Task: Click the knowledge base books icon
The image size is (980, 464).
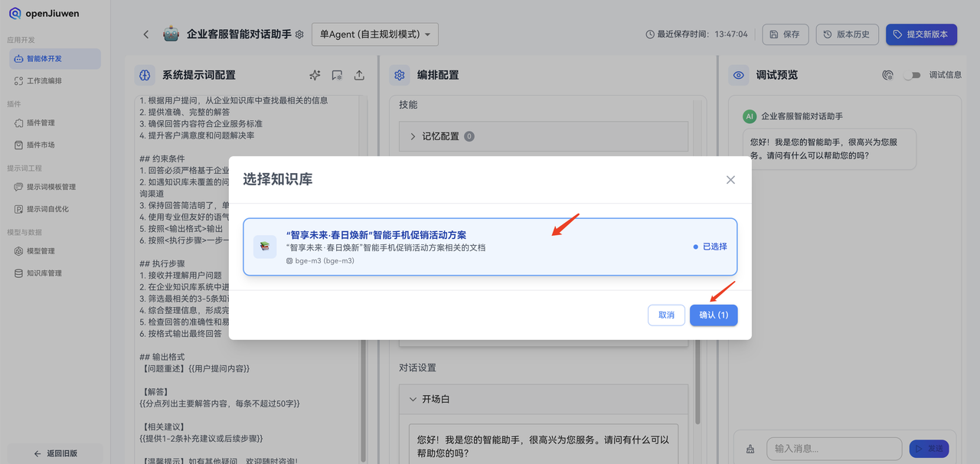Action: pos(265,247)
